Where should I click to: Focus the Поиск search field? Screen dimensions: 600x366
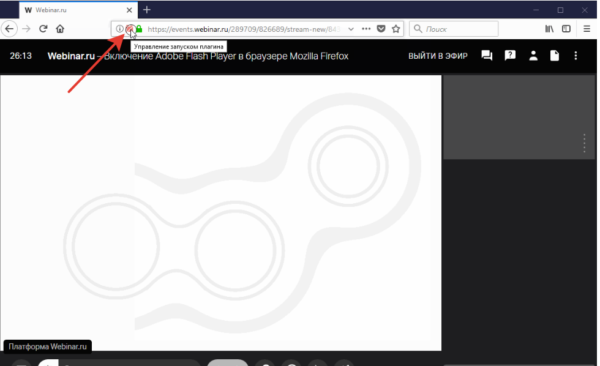[x=454, y=29]
